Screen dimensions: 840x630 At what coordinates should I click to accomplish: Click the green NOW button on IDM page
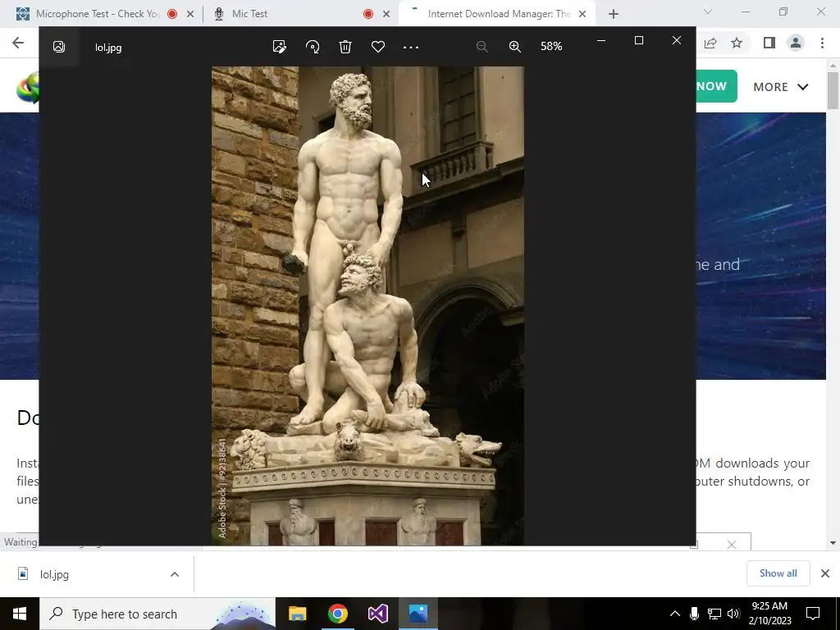click(x=716, y=85)
